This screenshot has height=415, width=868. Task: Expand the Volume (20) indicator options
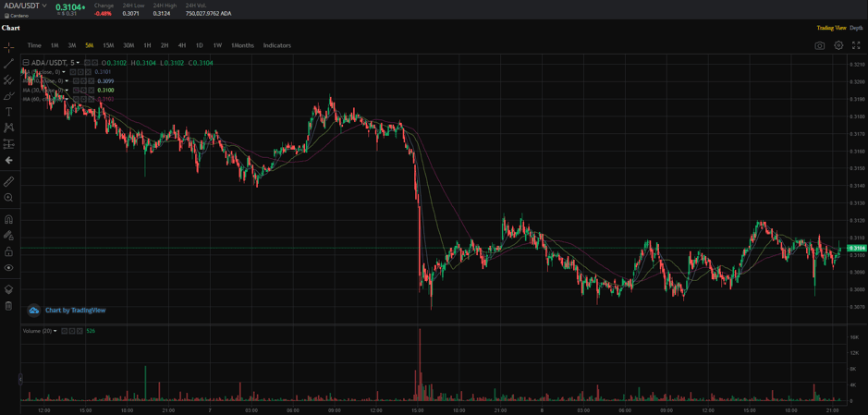(55, 331)
